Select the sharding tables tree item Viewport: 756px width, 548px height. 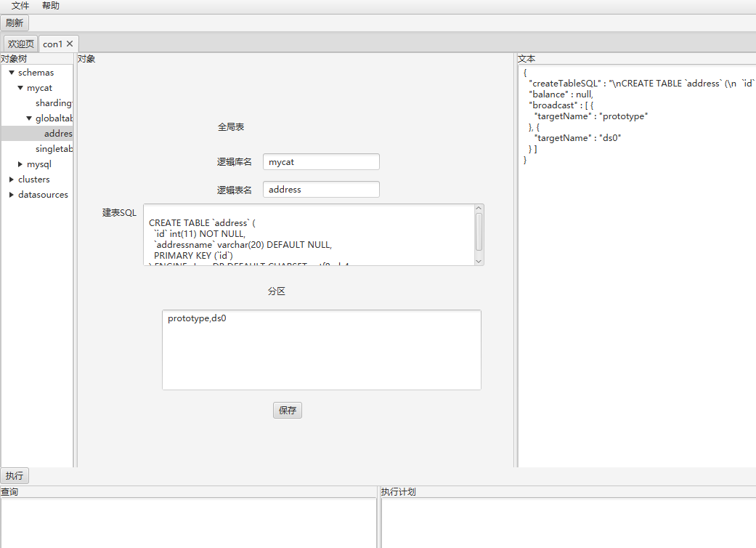54,103
